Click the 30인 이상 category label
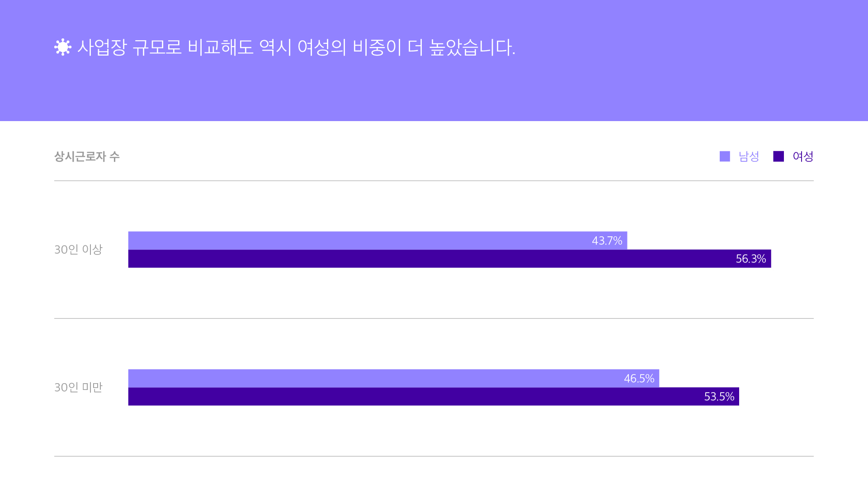 79,249
